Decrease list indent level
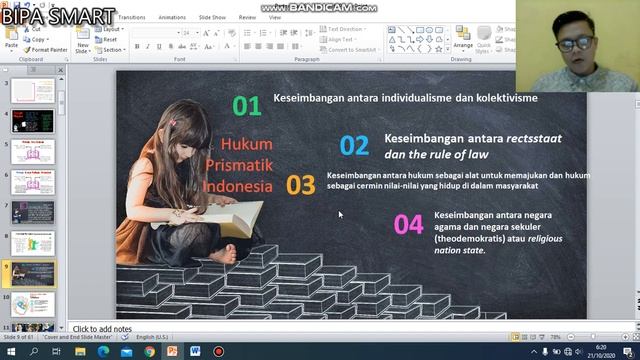Screen dimensions: 640x360 (x=284, y=33)
